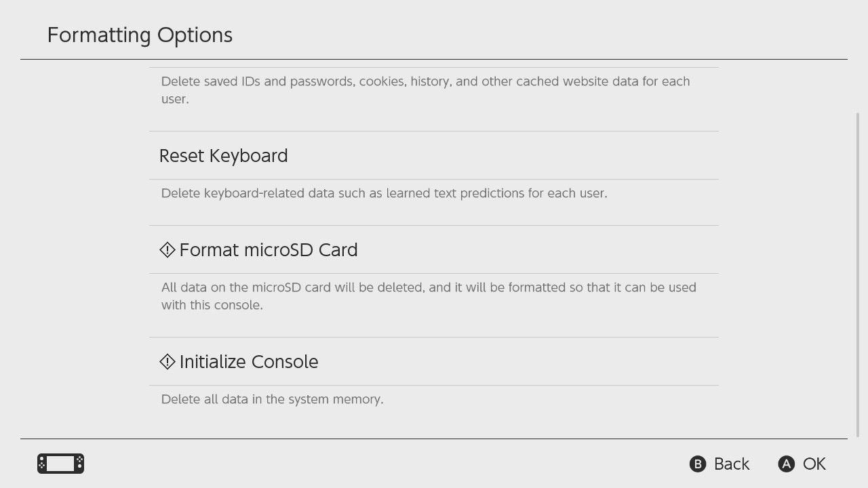Click the B button icon
This screenshot has height=488, width=868.
[x=698, y=464]
